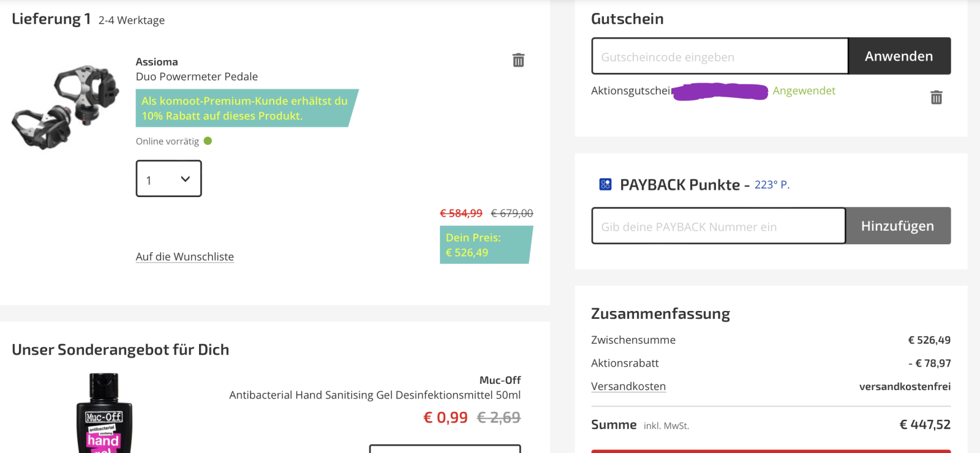
Task: Open the quantity dropdown for Assioma pedals
Action: pos(168,179)
